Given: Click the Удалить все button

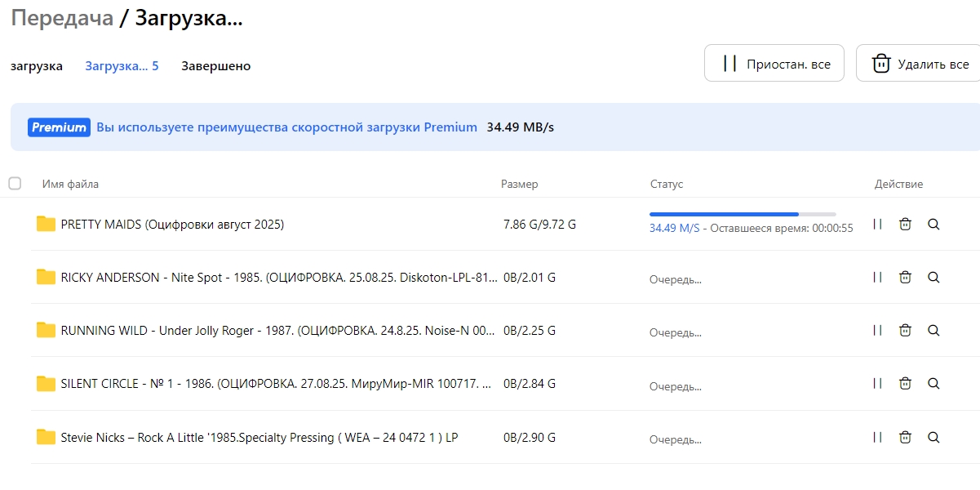Looking at the screenshot, I should coord(918,64).
